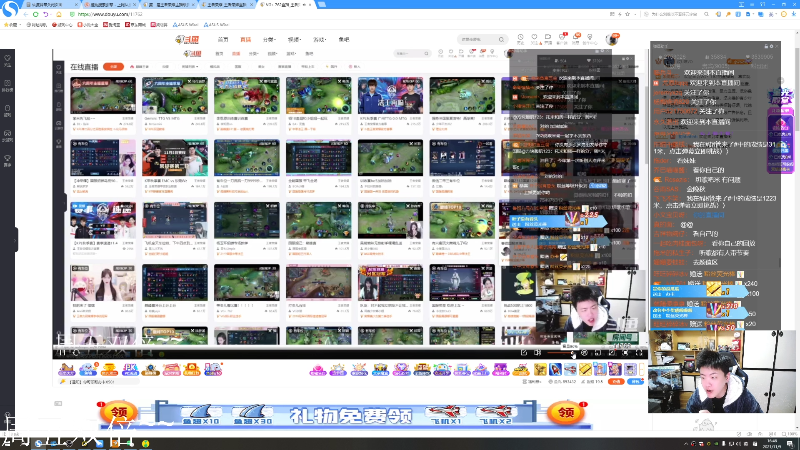Click the 开播 camera icon in the header
This screenshot has width=800, height=450.
[548, 39]
